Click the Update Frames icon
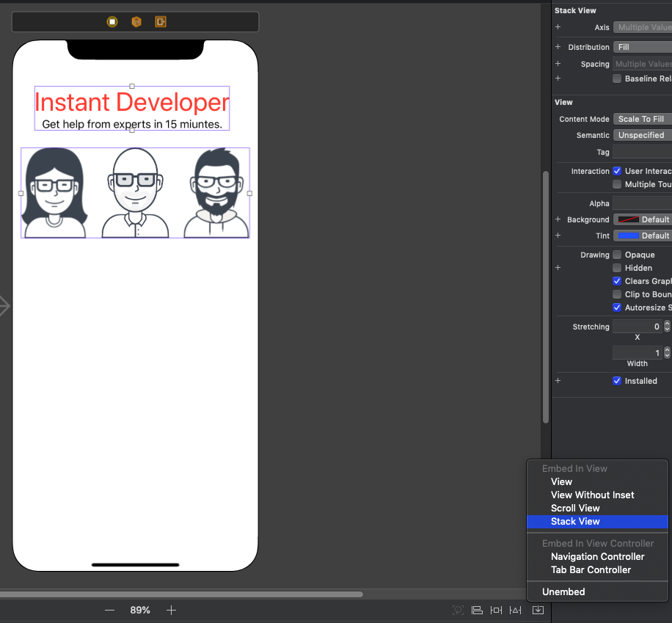The height and width of the screenshot is (623, 672). (458, 610)
